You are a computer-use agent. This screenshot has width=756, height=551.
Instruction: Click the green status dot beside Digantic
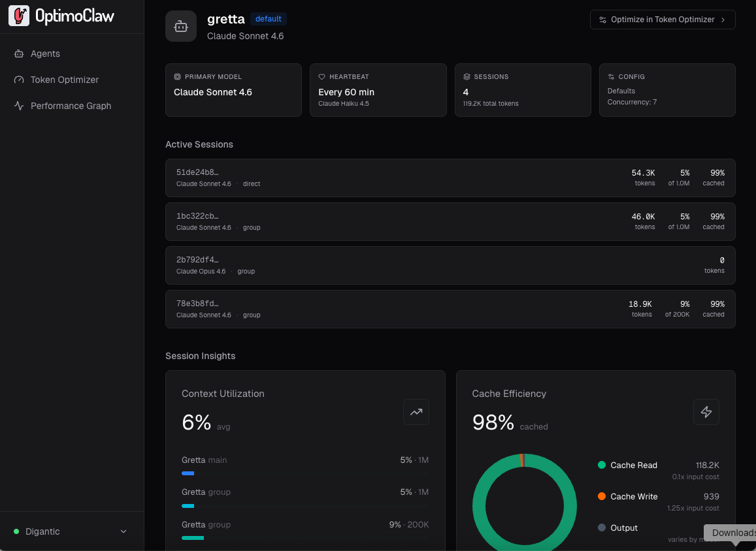click(16, 531)
